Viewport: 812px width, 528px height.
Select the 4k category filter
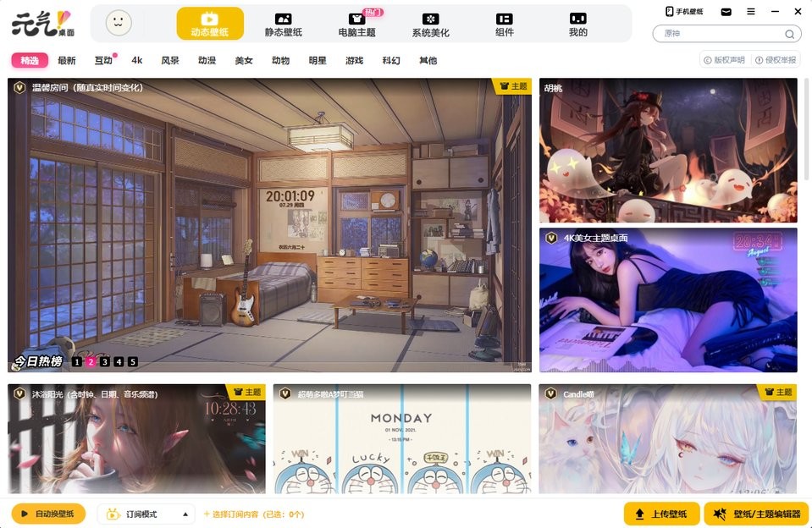coord(137,60)
